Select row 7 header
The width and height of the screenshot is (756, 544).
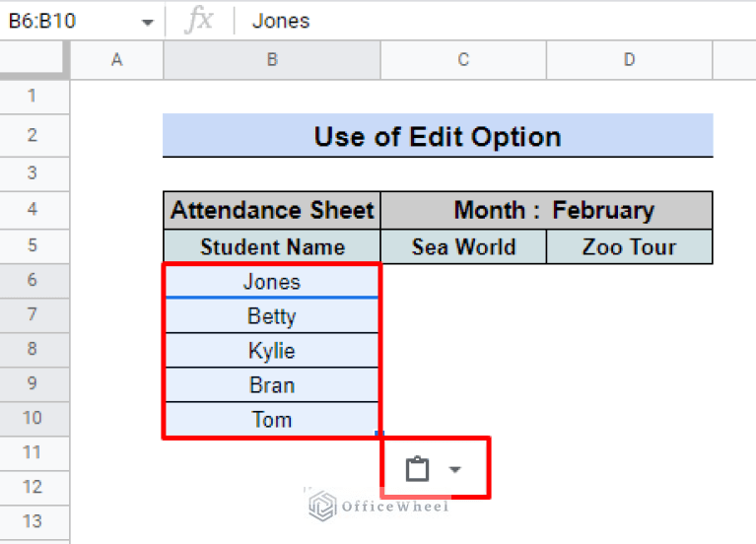point(34,315)
